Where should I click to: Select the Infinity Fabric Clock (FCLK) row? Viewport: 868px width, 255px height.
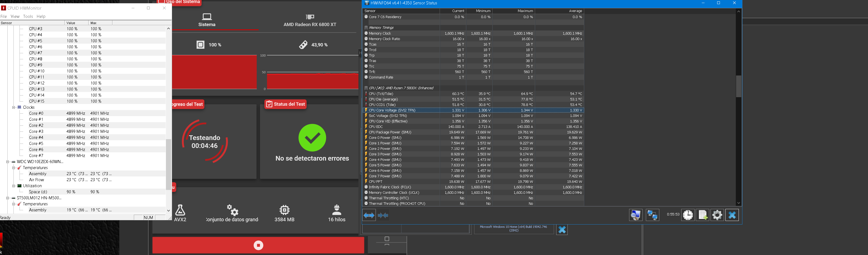[x=473, y=187]
